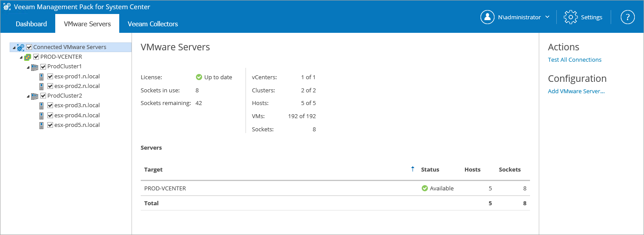This screenshot has height=235, width=644.
Task: Toggle the ProdCluster2 checkbox
Action: pos(43,96)
